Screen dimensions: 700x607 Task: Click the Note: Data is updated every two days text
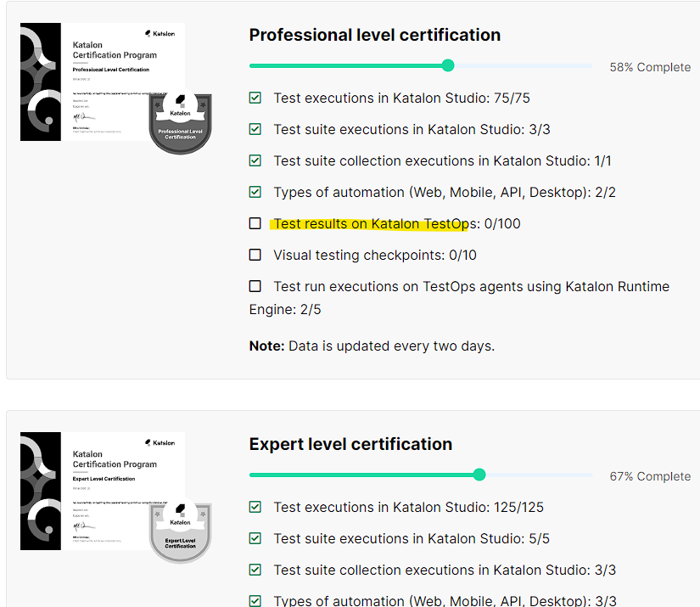point(372,346)
